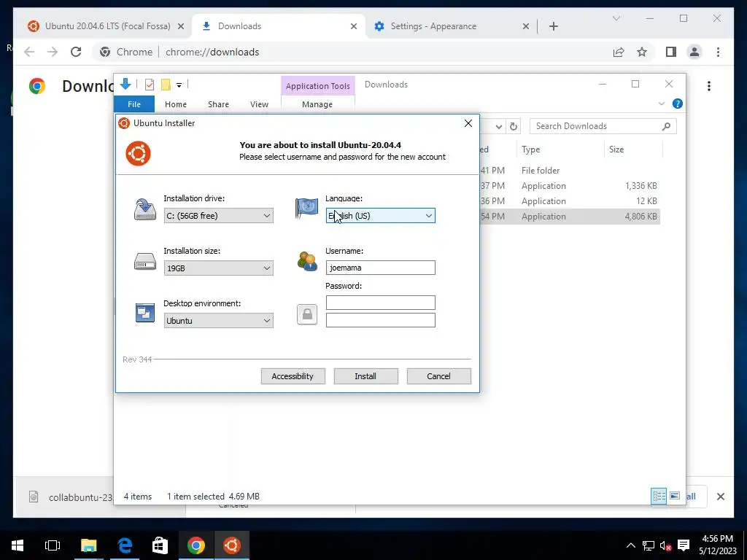Select the 12 KB Application row
747x560 pixels.
(569, 201)
